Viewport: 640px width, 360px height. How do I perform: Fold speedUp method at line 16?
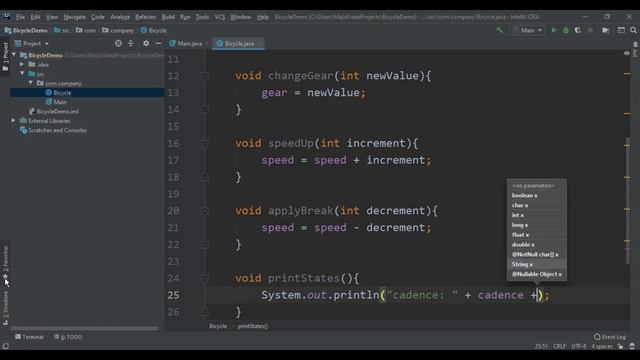click(205, 144)
